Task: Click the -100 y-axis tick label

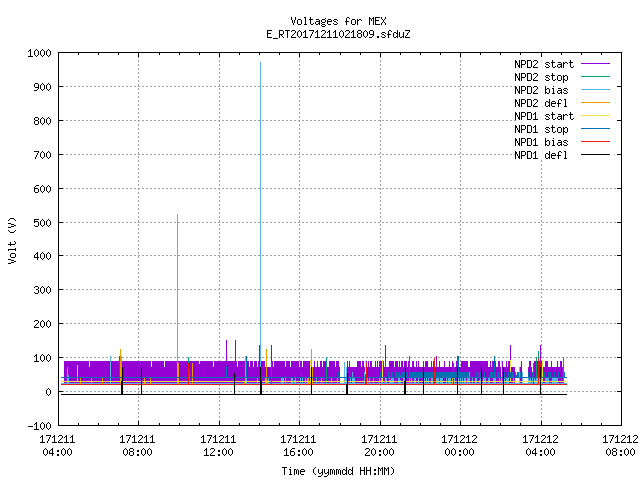Action: (39, 426)
